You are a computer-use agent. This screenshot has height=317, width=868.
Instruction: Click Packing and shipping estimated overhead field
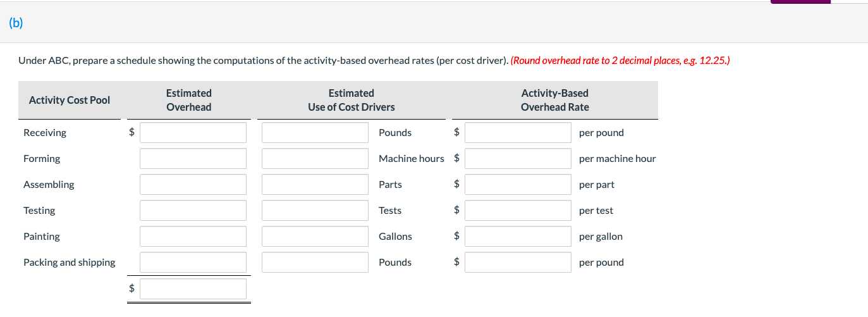pyautogui.click(x=193, y=263)
